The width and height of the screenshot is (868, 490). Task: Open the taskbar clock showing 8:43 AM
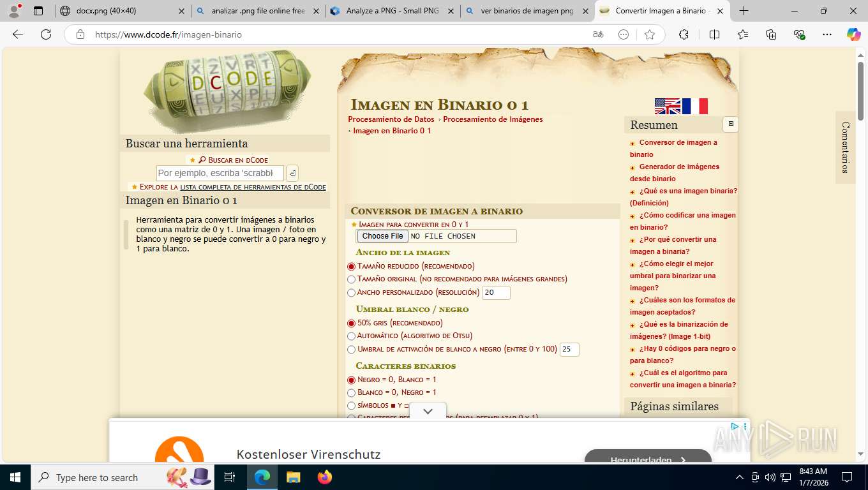813,477
